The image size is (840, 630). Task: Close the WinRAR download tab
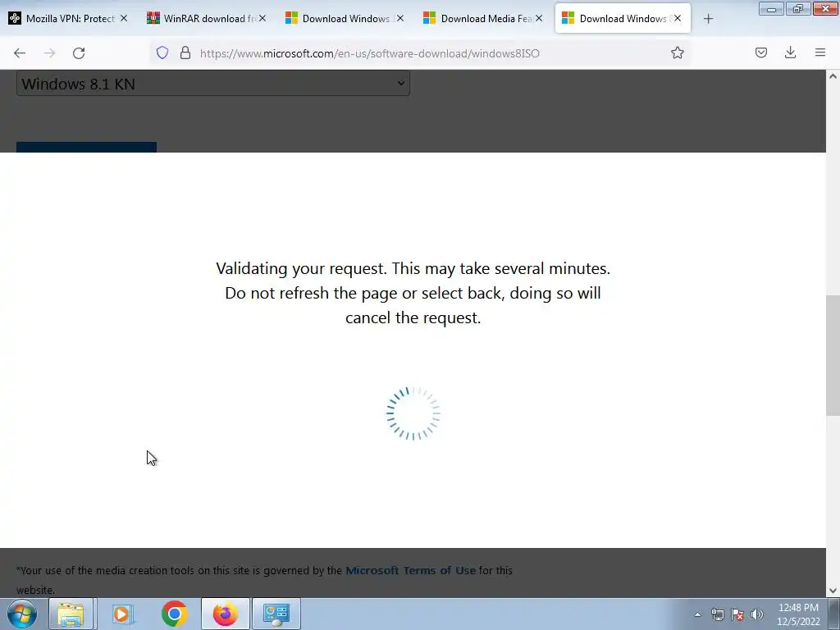point(262,18)
